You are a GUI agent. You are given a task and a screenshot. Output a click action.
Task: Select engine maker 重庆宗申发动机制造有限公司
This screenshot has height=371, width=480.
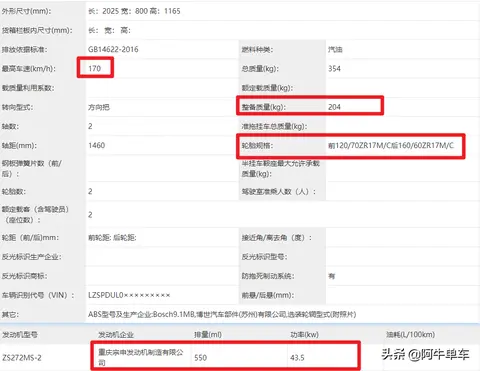(x=141, y=357)
